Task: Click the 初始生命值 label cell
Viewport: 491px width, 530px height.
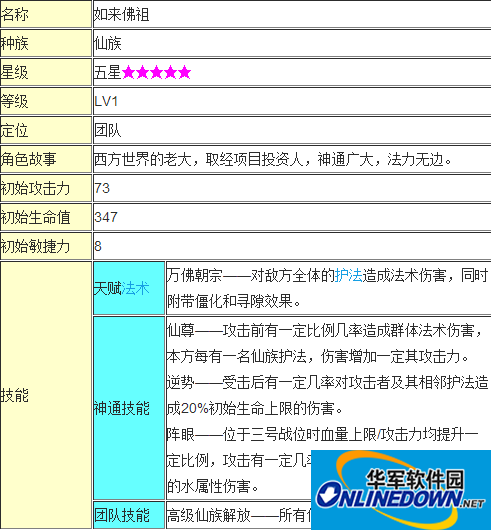Action: click(46, 217)
